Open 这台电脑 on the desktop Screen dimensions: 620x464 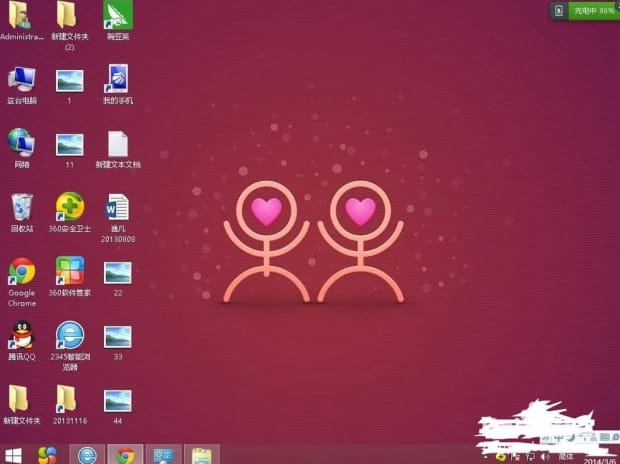click(x=21, y=80)
